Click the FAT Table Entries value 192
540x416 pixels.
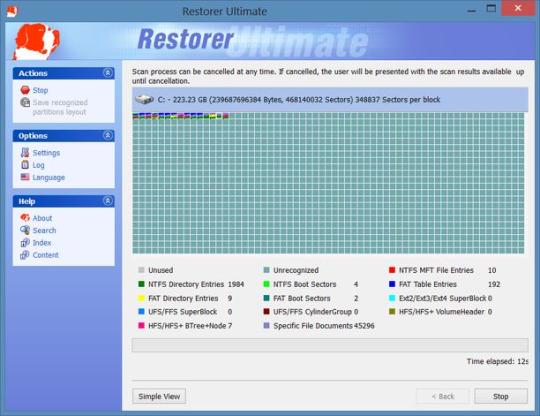(494, 284)
